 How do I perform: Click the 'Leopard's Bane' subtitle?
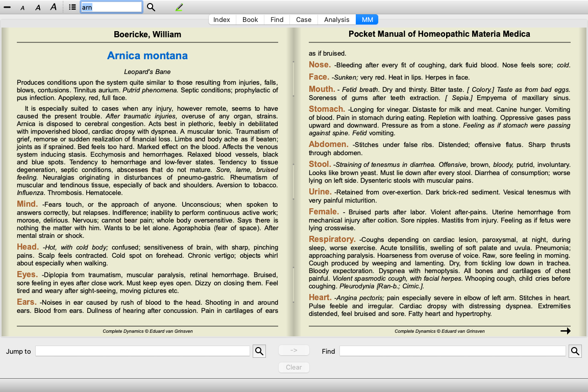point(148,71)
